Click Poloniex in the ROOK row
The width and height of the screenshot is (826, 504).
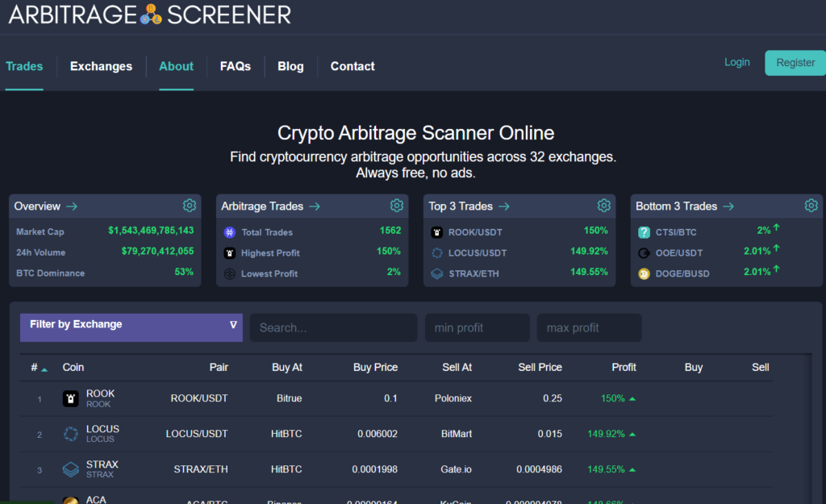(453, 398)
